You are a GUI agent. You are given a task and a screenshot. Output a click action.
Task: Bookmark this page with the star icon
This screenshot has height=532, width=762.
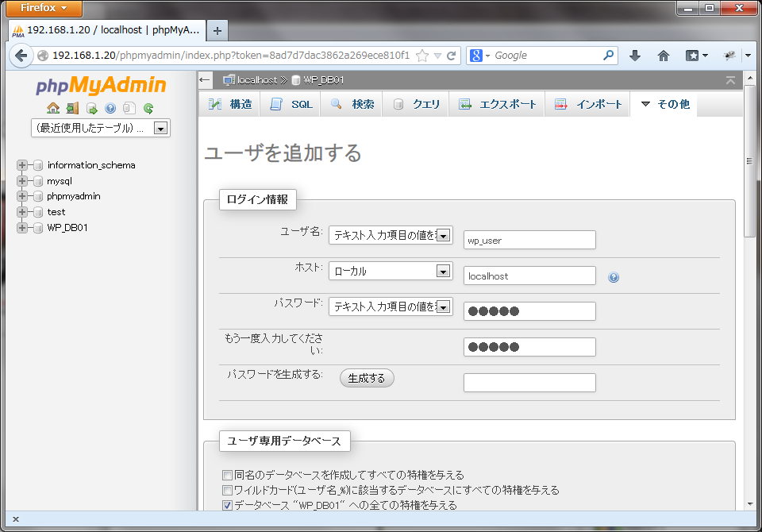422,56
